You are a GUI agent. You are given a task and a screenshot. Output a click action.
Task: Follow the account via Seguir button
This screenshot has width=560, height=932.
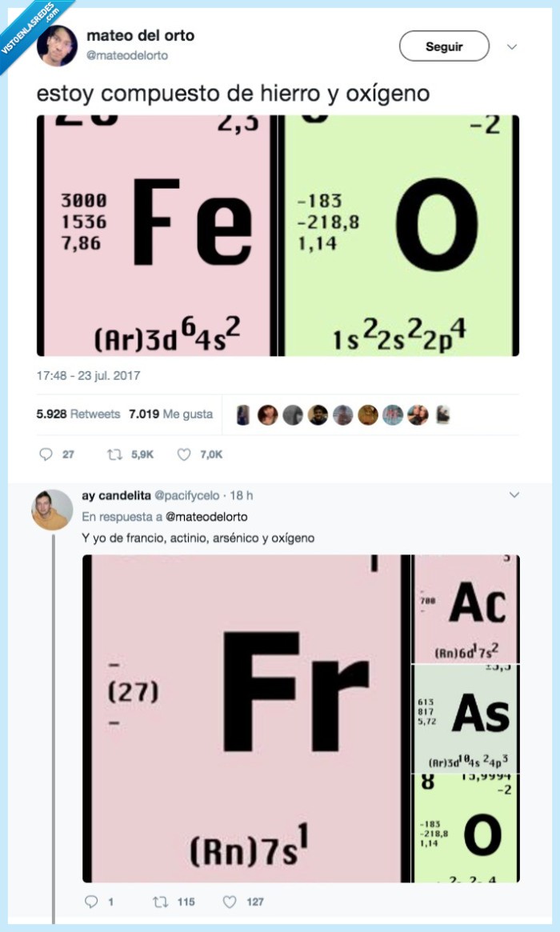(x=444, y=46)
